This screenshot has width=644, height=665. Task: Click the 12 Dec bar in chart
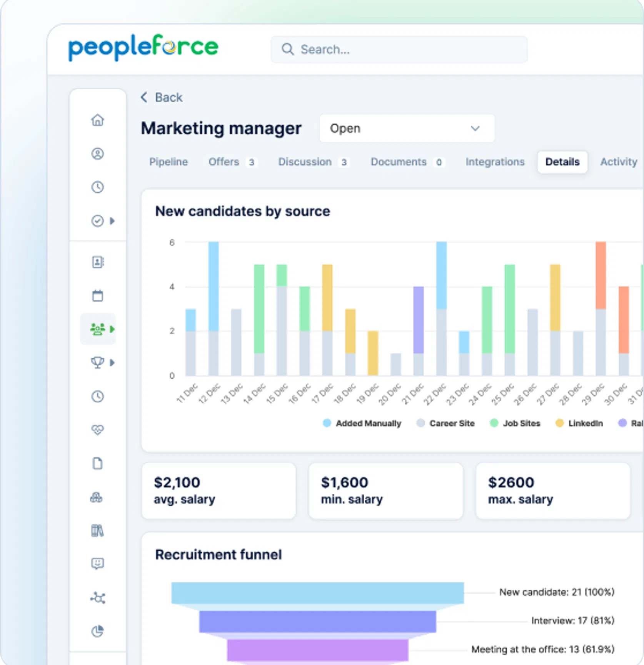click(x=214, y=309)
